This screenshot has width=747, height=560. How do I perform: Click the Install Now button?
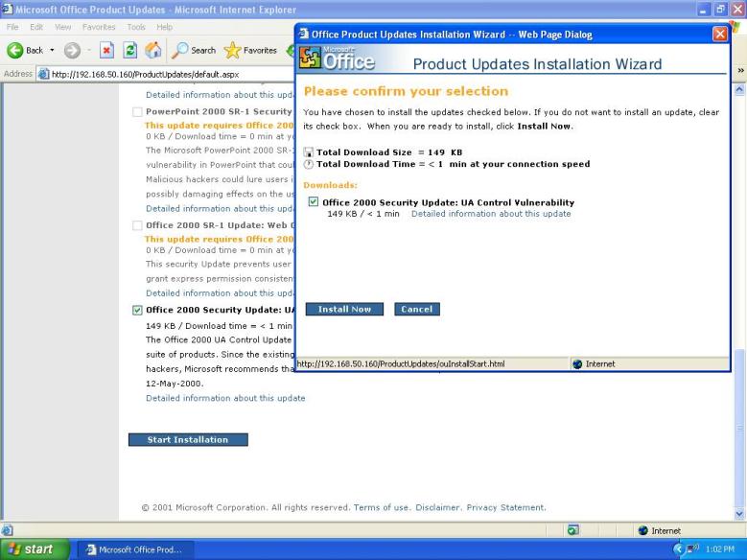coord(344,309)
